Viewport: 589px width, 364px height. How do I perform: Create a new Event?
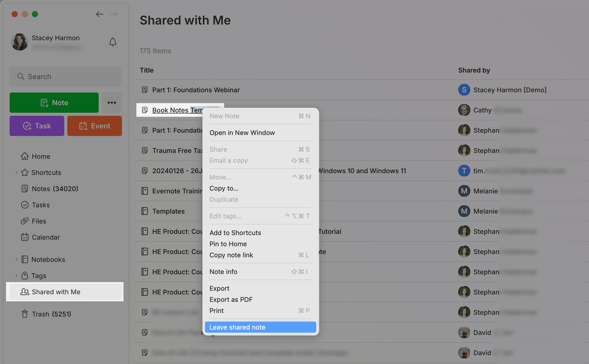pyautogui.click(x=95, y=126)
